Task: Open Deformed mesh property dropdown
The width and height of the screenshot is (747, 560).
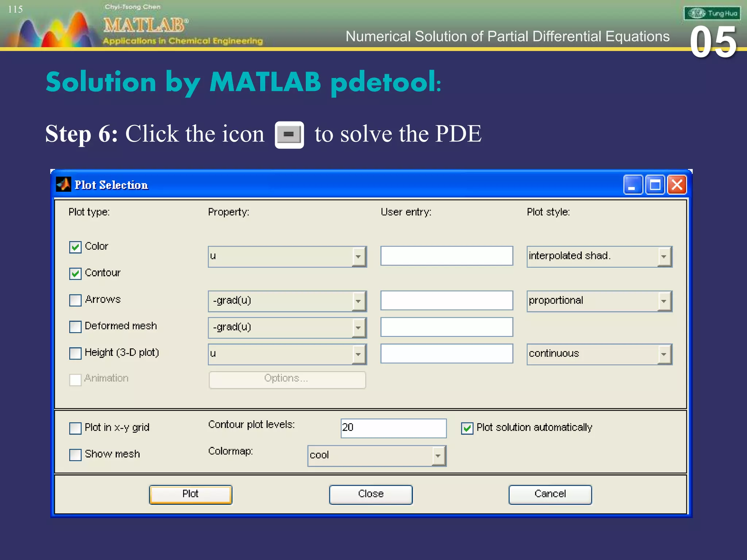Action: pyautogui.click(x=287, y=328)
